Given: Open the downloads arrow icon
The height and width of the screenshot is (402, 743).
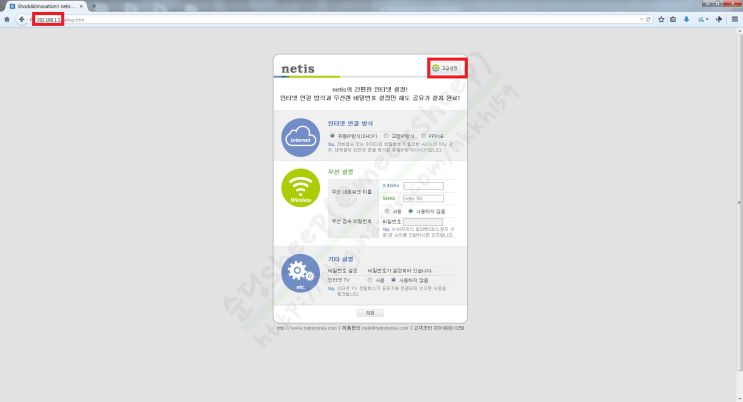Looking at the screenshot, I should (687, 19).
